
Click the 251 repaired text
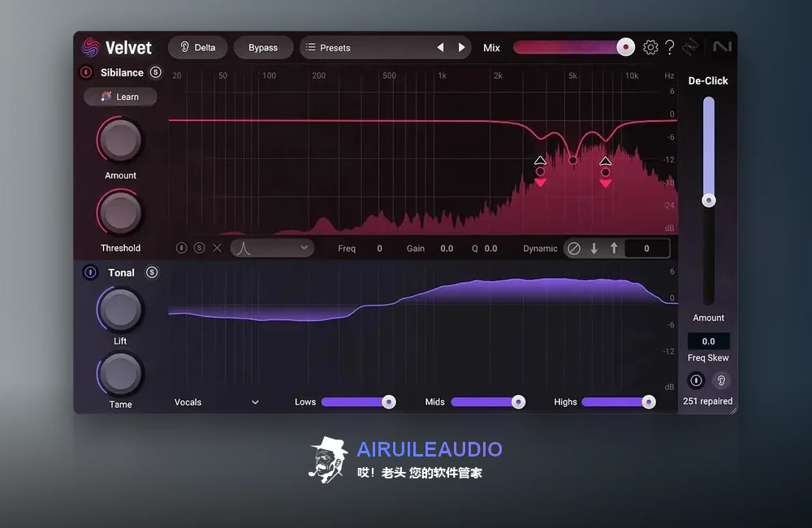coord(707,401)
